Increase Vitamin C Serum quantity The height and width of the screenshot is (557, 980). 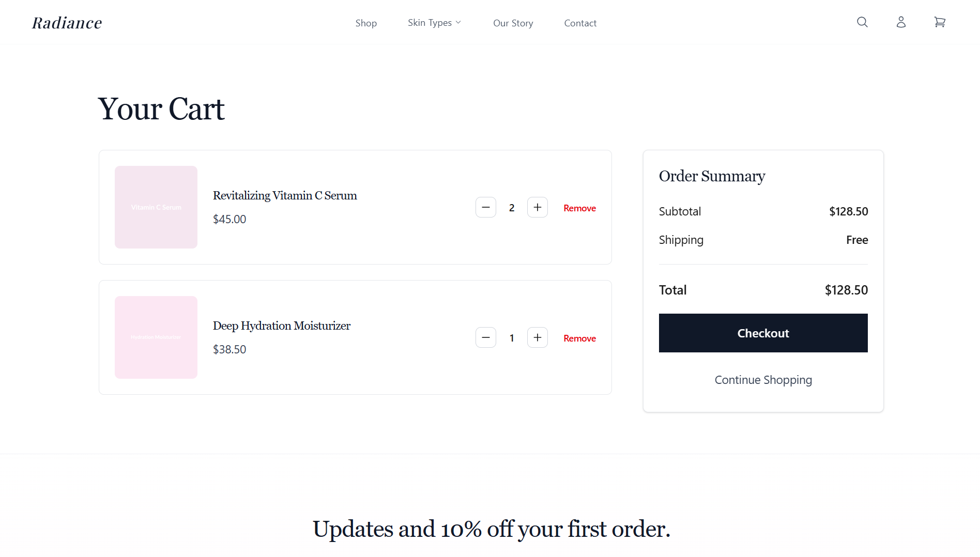tap(538, 207)
